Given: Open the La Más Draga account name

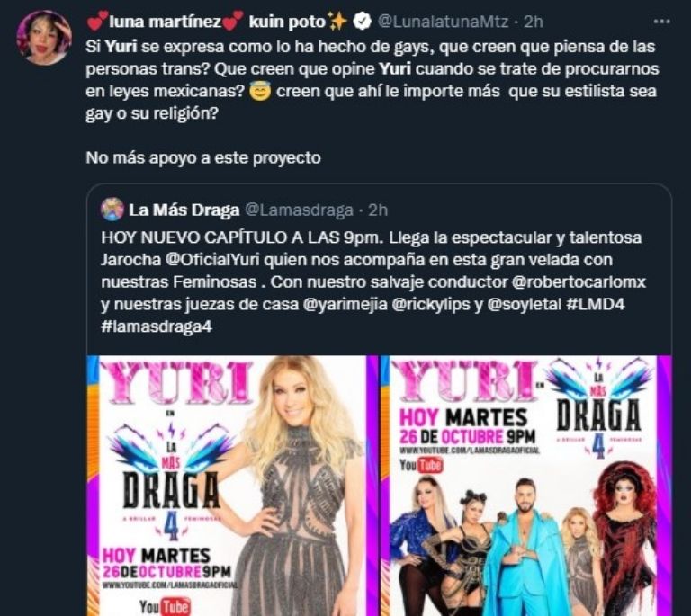Looking at the screenshot, I should pyautogui.click(x=184, y=210).
